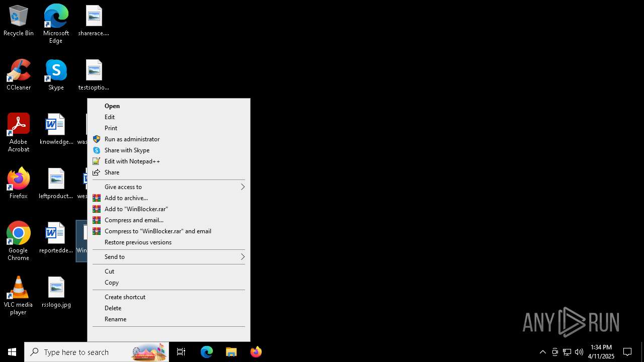Click the taskbar search box

pos(97,352)
